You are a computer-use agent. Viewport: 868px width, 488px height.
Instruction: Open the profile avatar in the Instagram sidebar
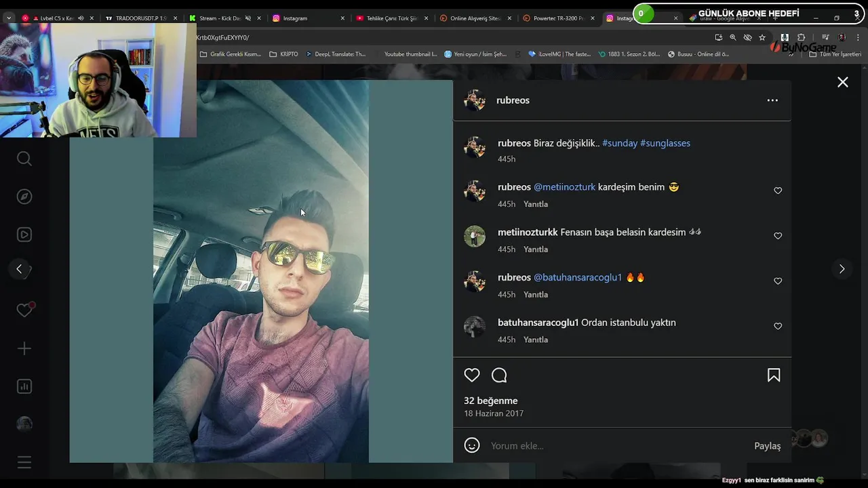[24, 424]
